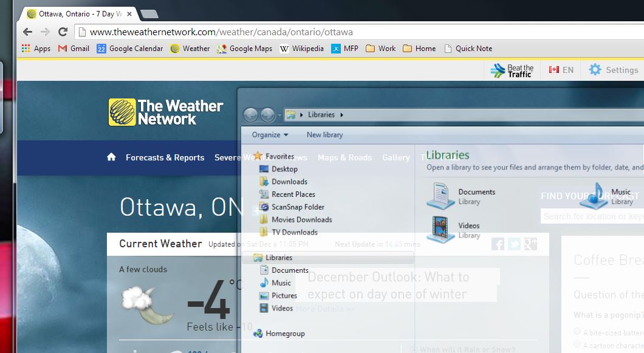Open the Documents library icon

point(440,196)
